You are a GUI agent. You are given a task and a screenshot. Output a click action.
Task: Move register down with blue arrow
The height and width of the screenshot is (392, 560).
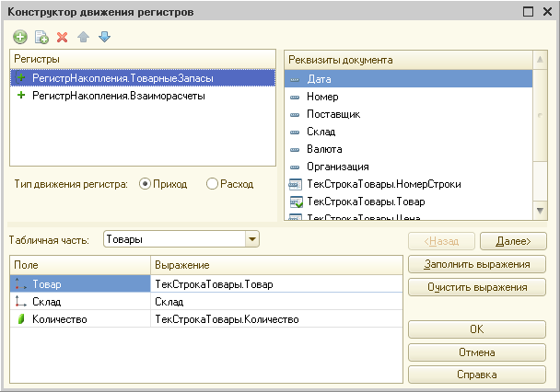(x=104, y=37)
